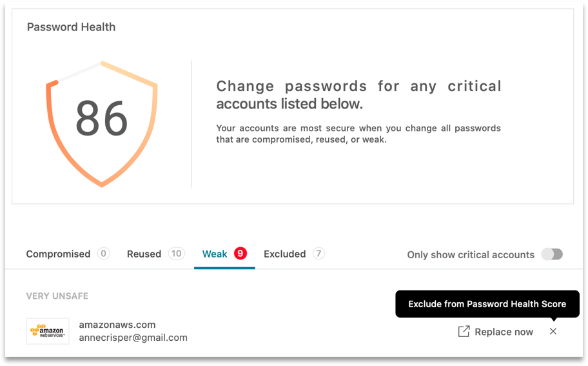
Task: Go to the Excluded tab
Action: click(284, 254)
